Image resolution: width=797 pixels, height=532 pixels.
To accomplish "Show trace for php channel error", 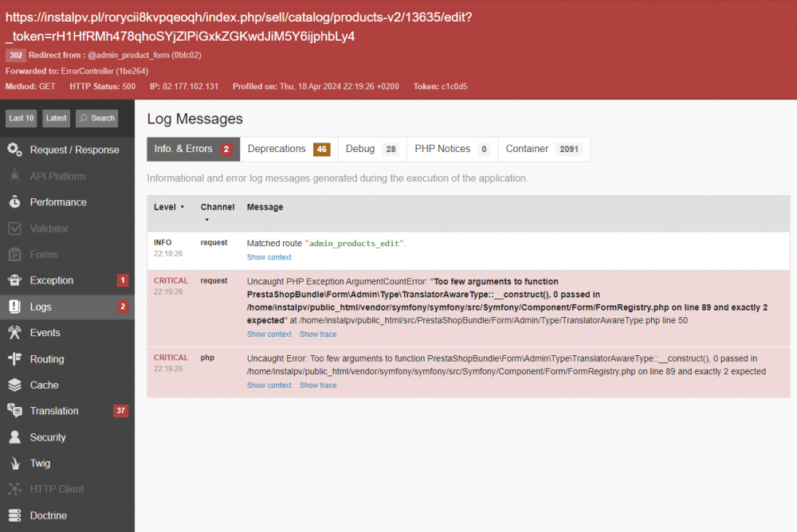I will click(x=318, y=385).
